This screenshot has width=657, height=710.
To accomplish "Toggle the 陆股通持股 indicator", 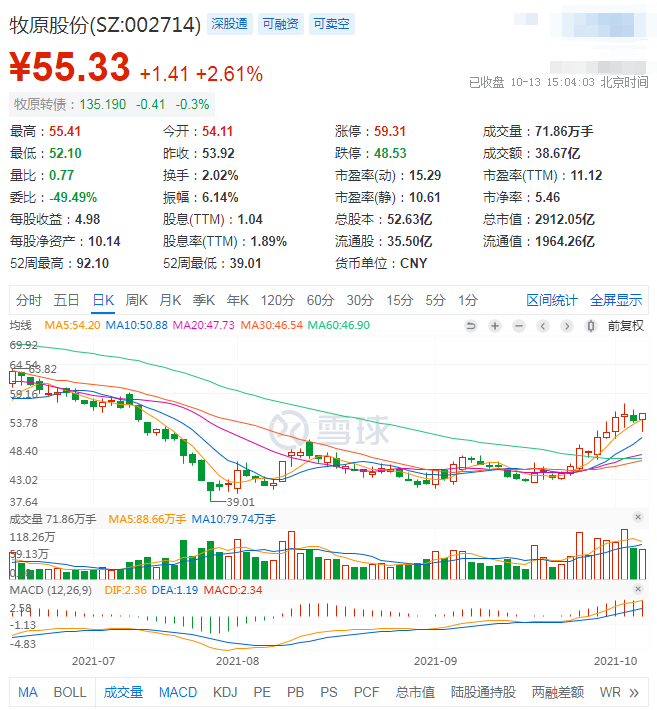I will coord(483,693).
